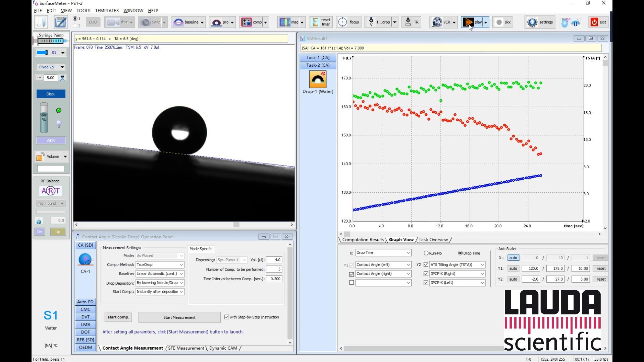The width and height of the screenshot is (644, 362).
Task: Switch to Computation Results tab
Action: pyautogui.click(x=363, y=240)
